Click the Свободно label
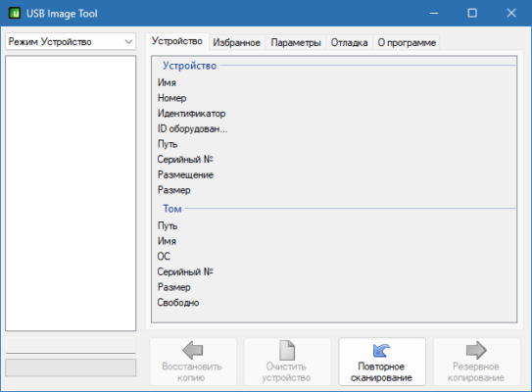This screenshot has width=532, height=392. [x=177, y=302]
